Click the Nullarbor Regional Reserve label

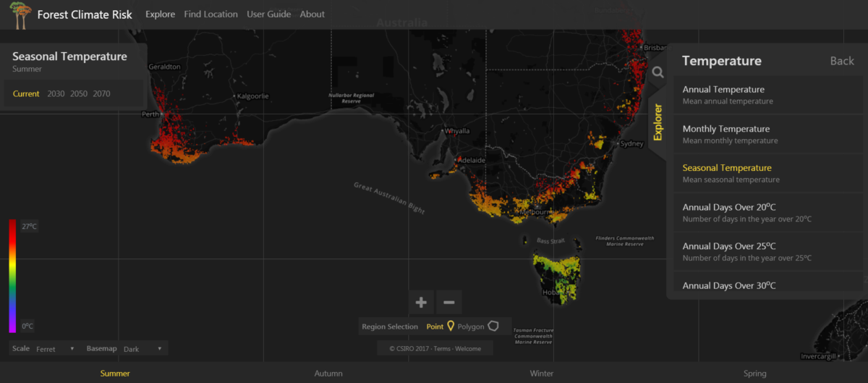[351, 98]
